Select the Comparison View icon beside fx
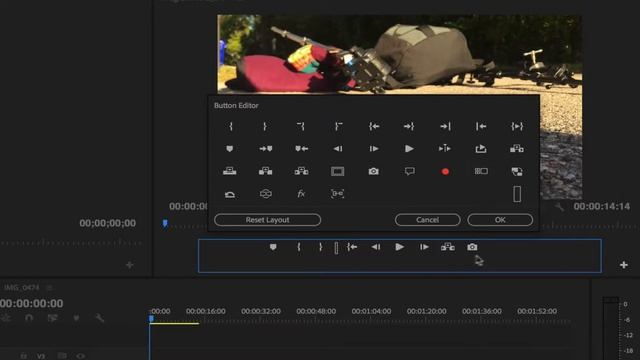 pyautogui.click(x=338, y=193)
